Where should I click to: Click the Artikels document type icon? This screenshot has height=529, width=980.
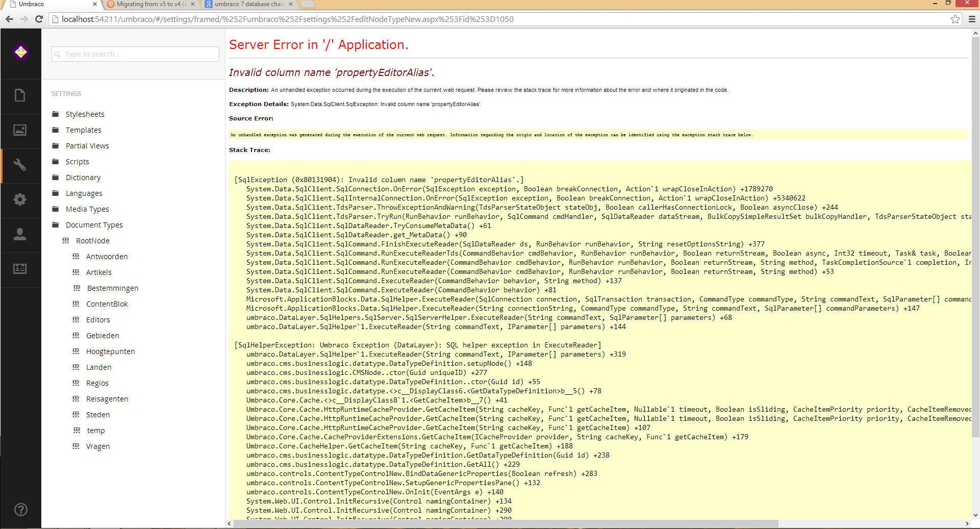click(x=76, y=272)
